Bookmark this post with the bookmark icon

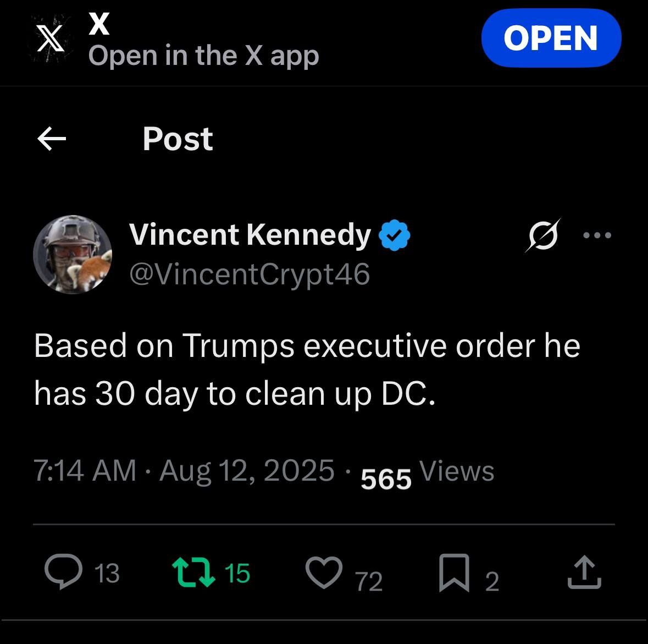pyautogui.click(x=454, y=573)
